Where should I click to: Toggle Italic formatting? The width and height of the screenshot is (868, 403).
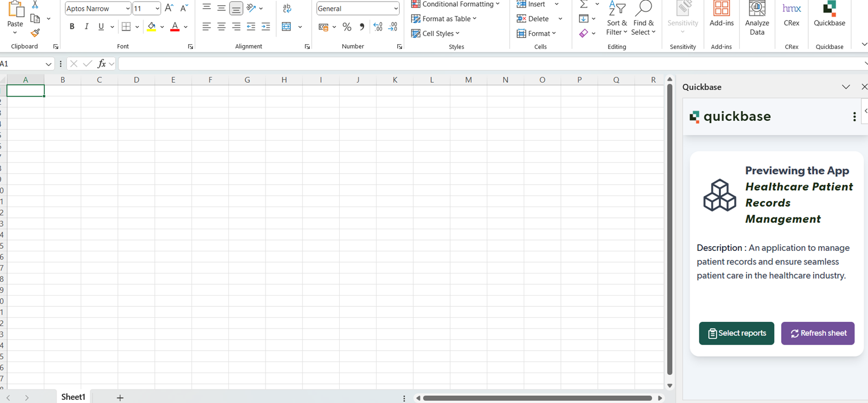point(86,27)
